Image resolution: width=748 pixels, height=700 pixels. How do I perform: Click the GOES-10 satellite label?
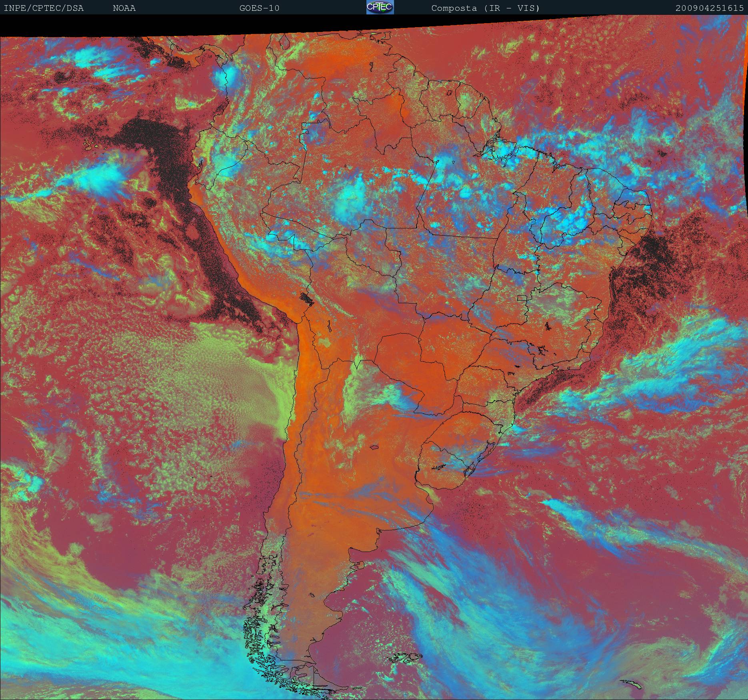(259, 8)
